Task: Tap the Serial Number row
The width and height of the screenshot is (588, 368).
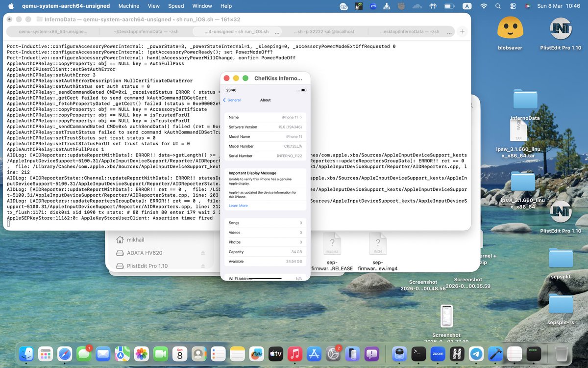Action: (265, 156)
